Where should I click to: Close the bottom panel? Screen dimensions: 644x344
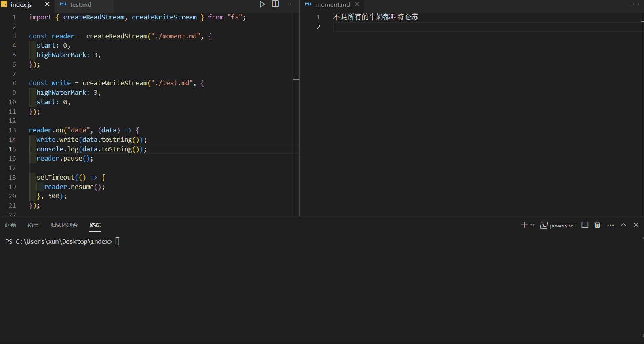pos(636,225)
